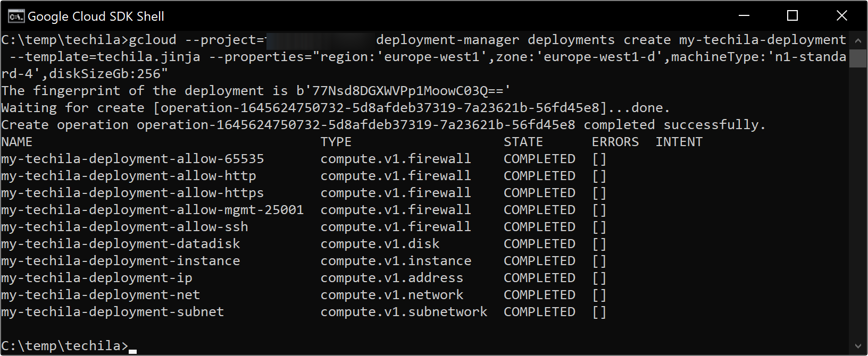Screen dimensions: 868x356
Task: Click the INTENT column header
Action: pos(679,142)
